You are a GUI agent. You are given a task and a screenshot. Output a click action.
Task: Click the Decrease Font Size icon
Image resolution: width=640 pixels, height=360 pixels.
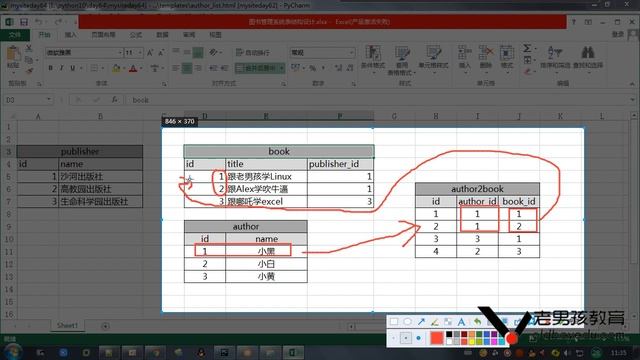[x=161, y=53]
